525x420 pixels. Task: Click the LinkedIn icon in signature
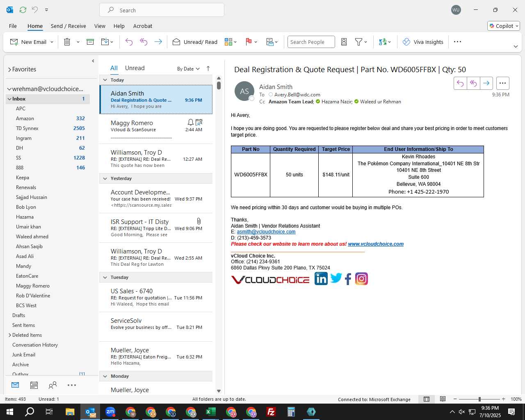click(x=321, y=278)
